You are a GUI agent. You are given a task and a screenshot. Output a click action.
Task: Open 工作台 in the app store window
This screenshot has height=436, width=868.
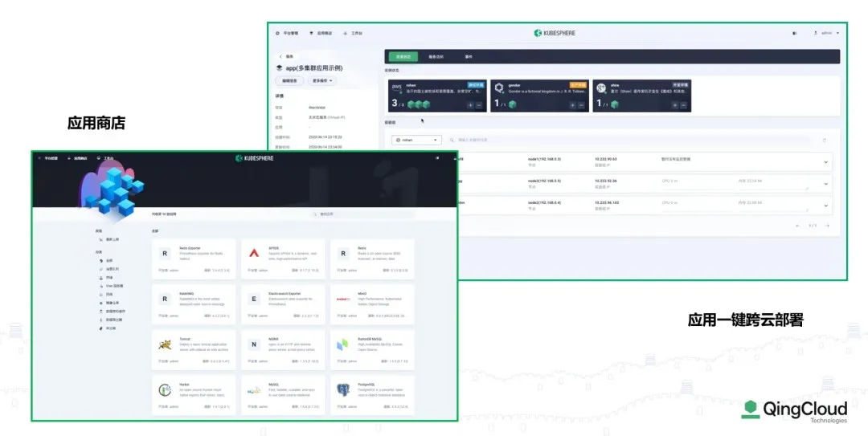click(x=105, y=158)
